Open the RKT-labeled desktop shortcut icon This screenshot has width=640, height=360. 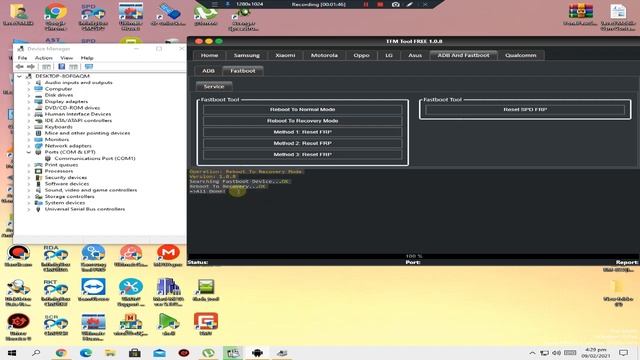(x=56, y=293)
